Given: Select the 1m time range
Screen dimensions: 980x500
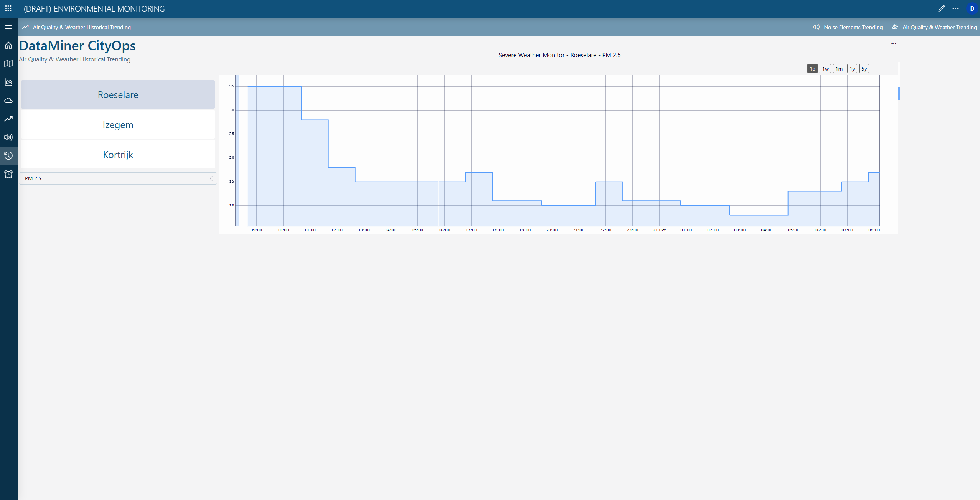Looking at the screenshot, I should pyautogui.click(x=839, y=69).
